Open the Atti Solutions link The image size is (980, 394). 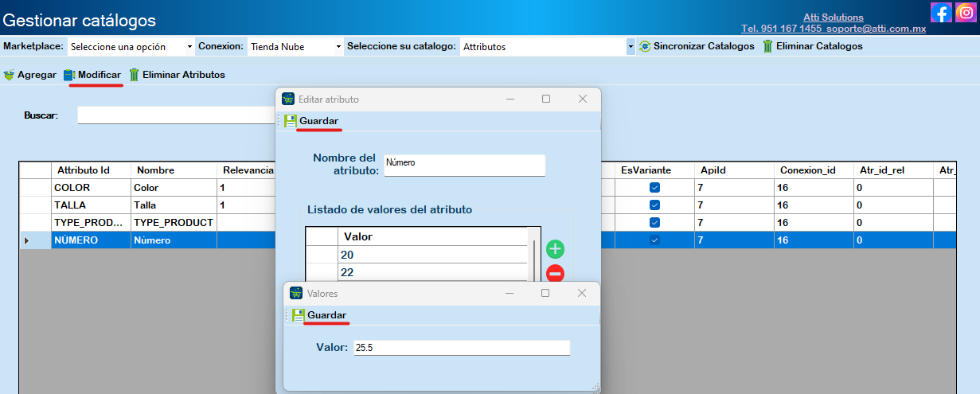(833, 17)
